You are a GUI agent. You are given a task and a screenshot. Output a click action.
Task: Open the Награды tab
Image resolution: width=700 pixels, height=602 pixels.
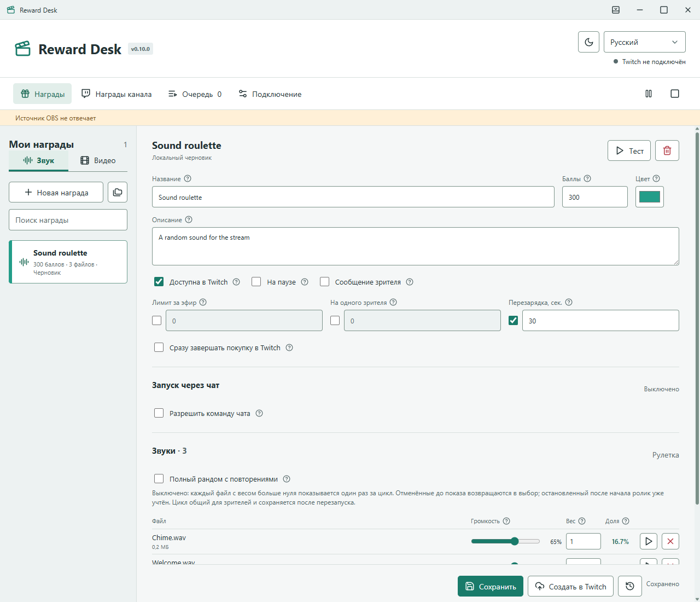[x=43, y=94]
